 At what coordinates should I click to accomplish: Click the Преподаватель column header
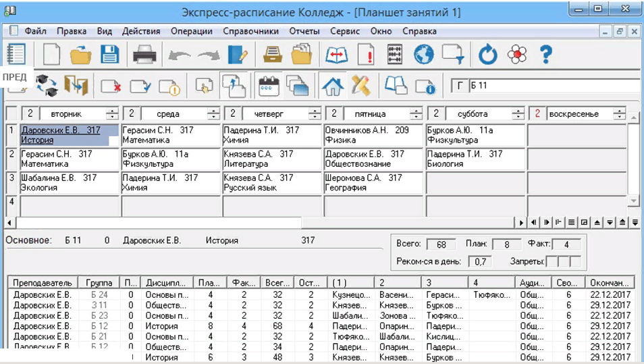click(42, 282)
